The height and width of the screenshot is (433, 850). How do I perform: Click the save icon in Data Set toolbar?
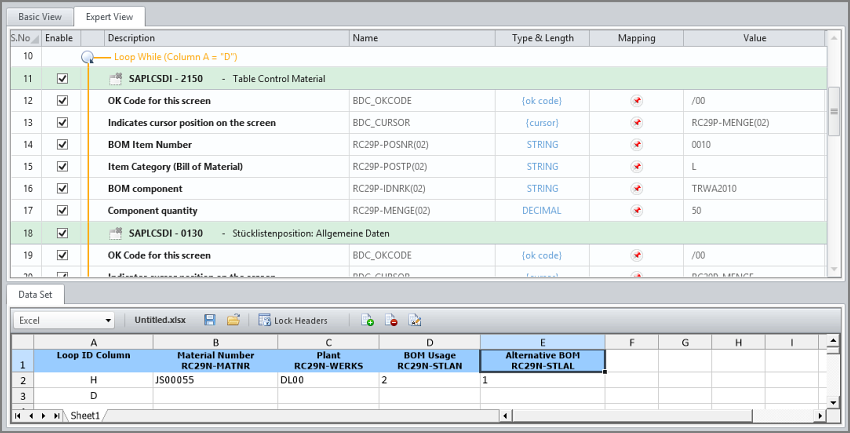[x=210, y=320]
